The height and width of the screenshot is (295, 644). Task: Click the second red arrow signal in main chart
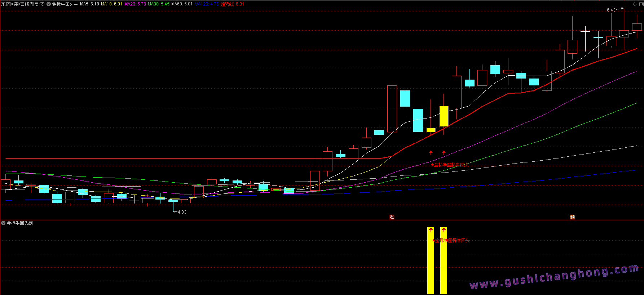click(444, 153)
